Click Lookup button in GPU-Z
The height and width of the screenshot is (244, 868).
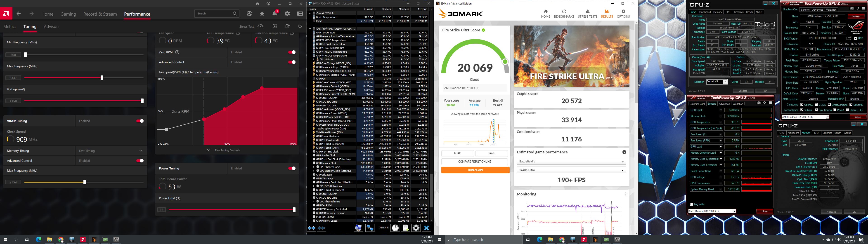pos(856,16)
